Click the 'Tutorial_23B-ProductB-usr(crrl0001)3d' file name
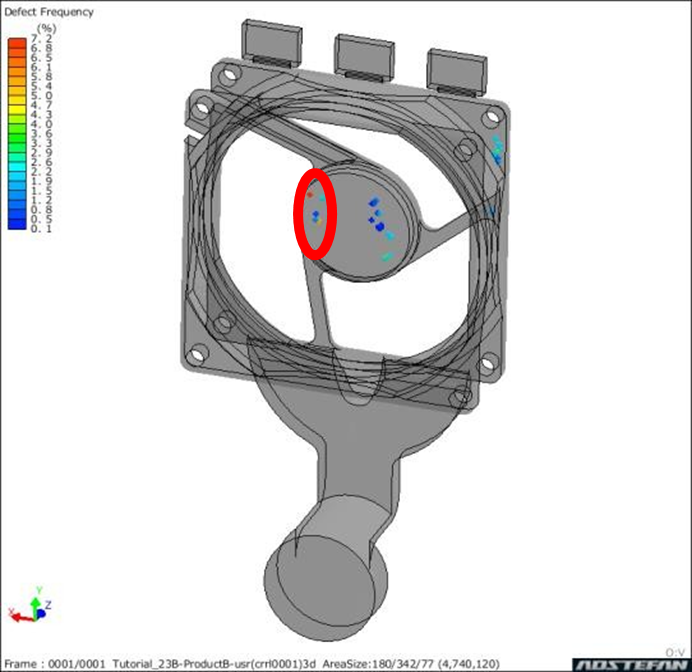692x672 pixels. coord(214,664)
